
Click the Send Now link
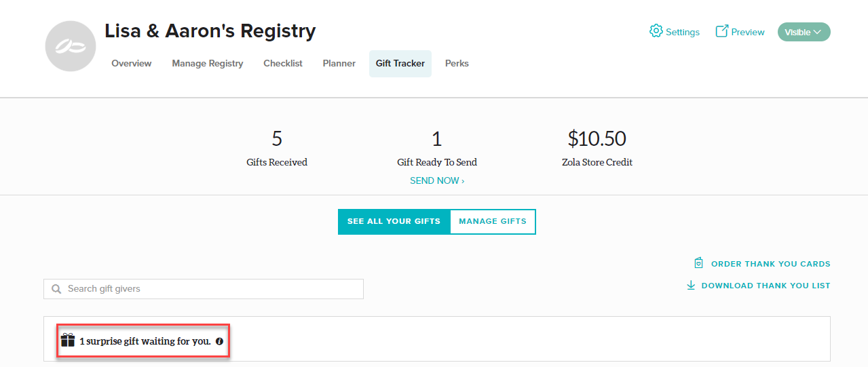437,181
